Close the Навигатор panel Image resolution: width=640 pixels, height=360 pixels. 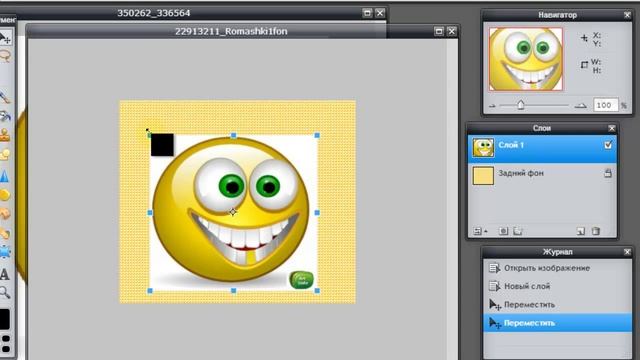627,15
